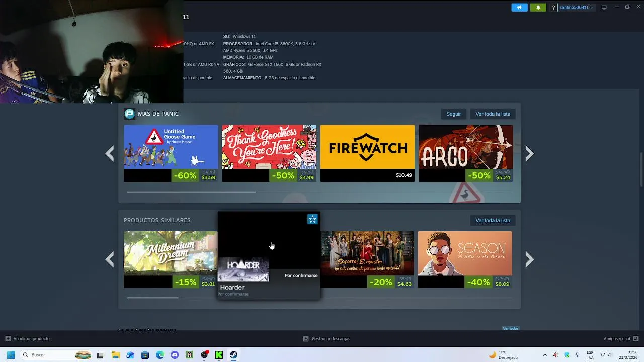This screenshot has width=644, height=362.
Task: Click the Firewatch $10.49 price
Action: [x=404, y=175]
